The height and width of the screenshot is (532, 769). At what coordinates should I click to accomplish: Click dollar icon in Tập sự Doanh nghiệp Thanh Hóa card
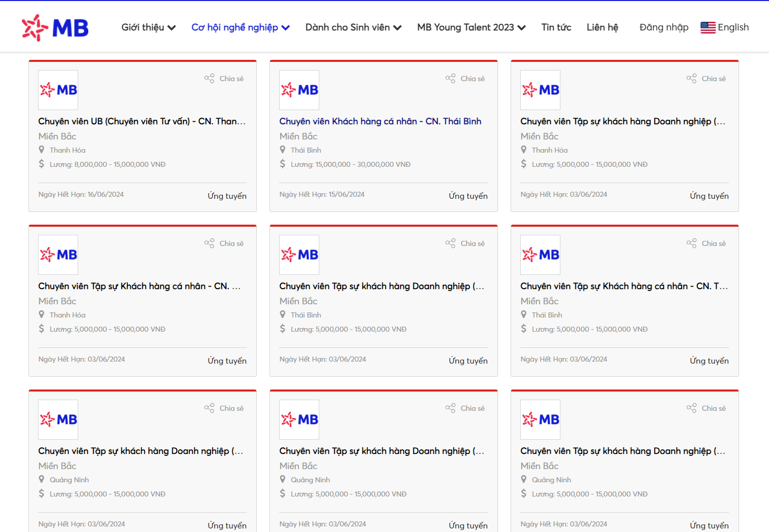[x=524, y=164]
